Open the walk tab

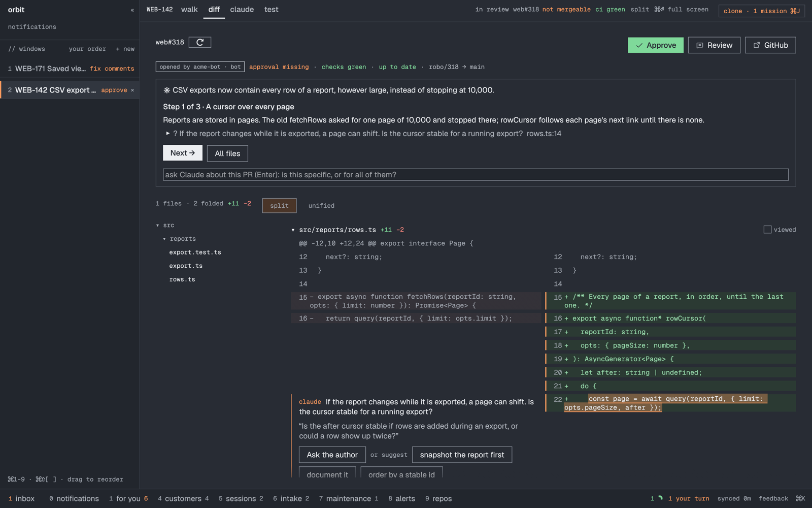tap(189, 10)
